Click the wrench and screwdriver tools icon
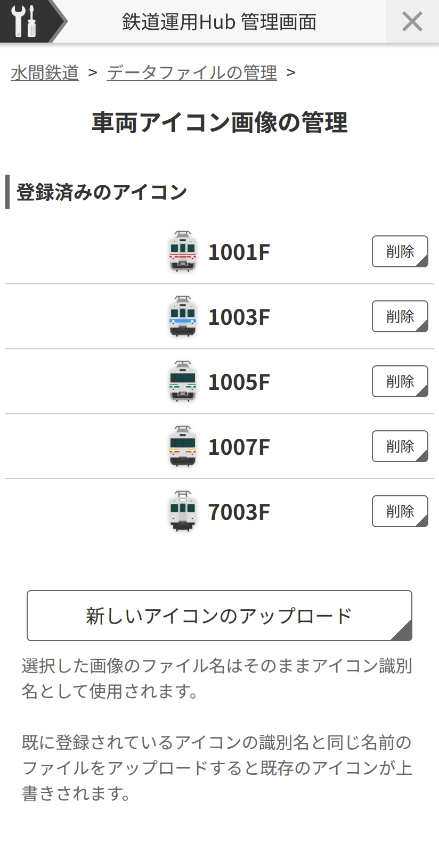This screenshot has width=439, height=868. pyautogui.click(x=25, y=21)
